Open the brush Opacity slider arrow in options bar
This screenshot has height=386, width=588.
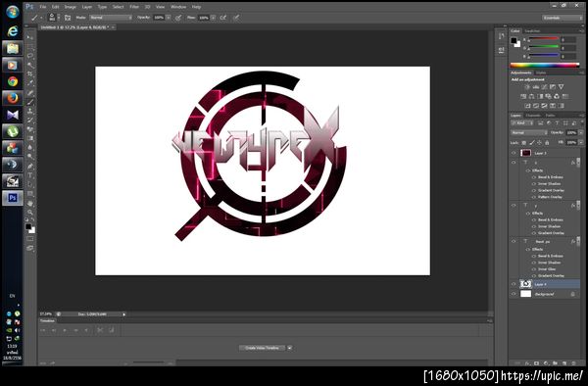coord(169,18)
